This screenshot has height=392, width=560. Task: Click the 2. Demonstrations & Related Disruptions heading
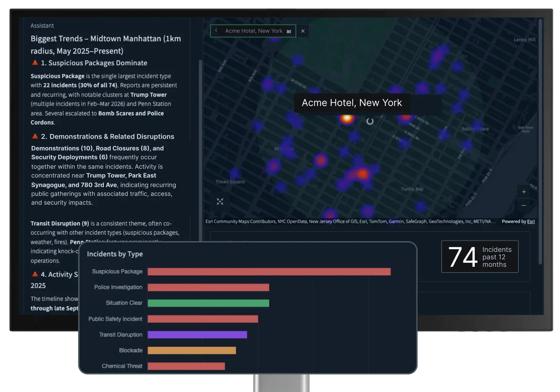(x=108, y=137)
